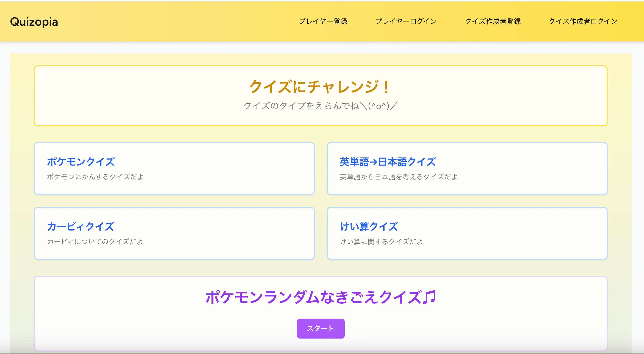Click the ポケモンランダムなきごえクイズ heading
Image resolution: width=644 pixels, height=354 pixels.
tap(321, 297)
